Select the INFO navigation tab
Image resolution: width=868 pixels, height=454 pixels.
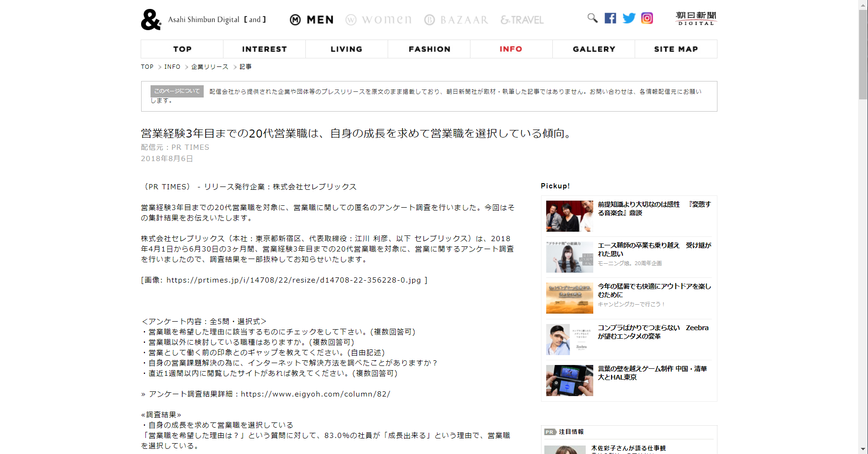click(511, 49)
